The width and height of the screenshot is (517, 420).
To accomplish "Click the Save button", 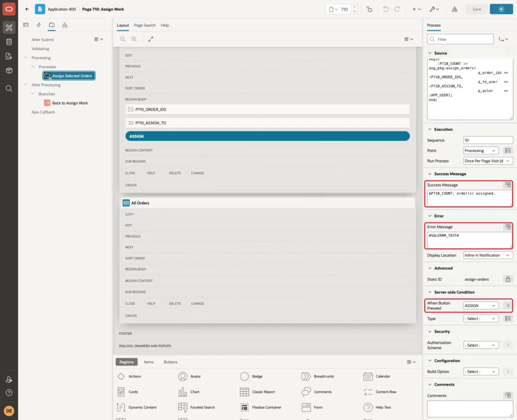I will coord(477,9).
